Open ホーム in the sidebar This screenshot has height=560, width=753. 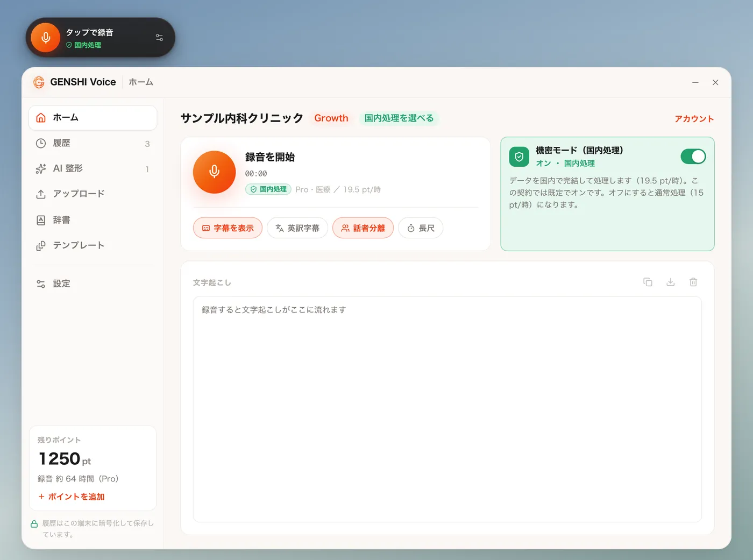click(x=93, y=118)
